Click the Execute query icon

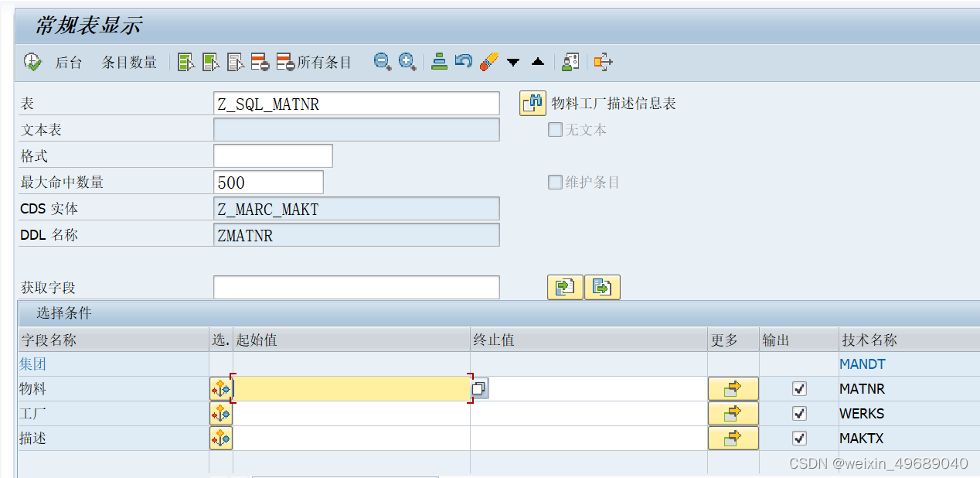[32, 62]
